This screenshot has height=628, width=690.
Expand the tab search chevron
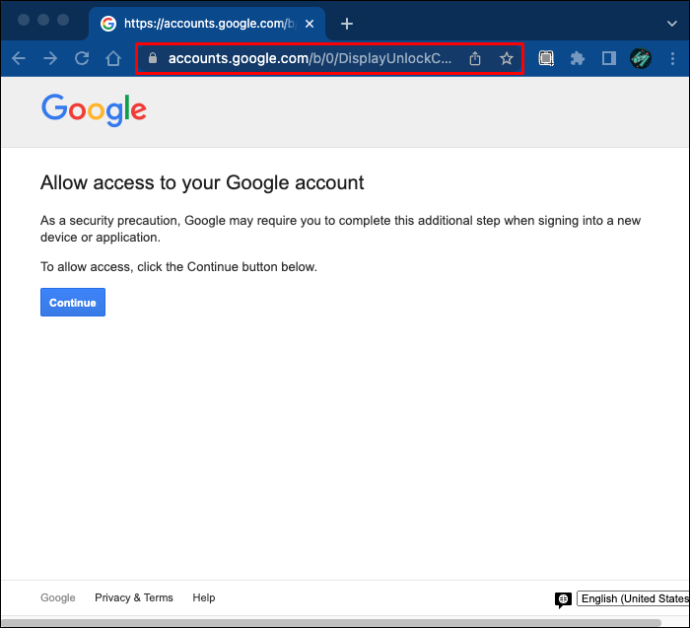(x=672, y=24)
